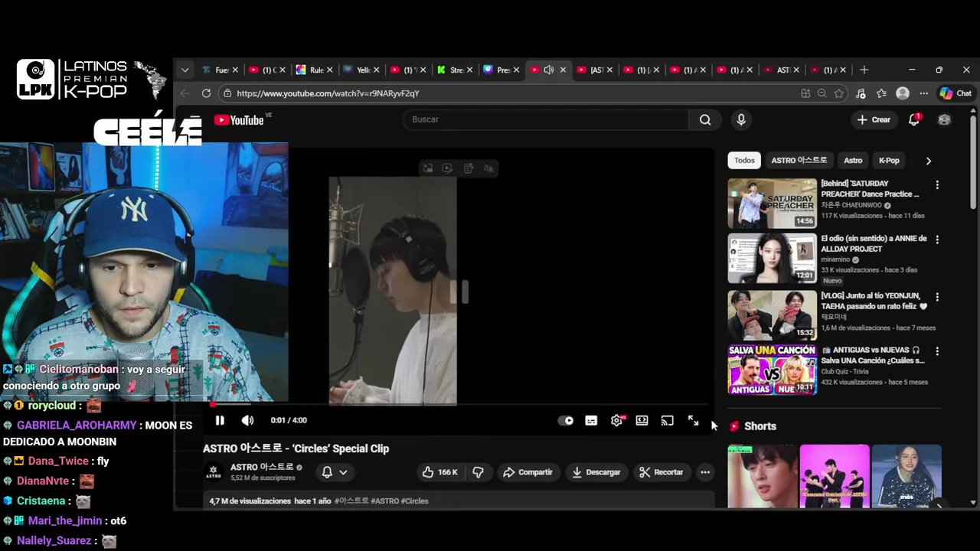Open the YouTube account avatar menu
This screenshot has height=551, width=980.
[x=944, y=119]
